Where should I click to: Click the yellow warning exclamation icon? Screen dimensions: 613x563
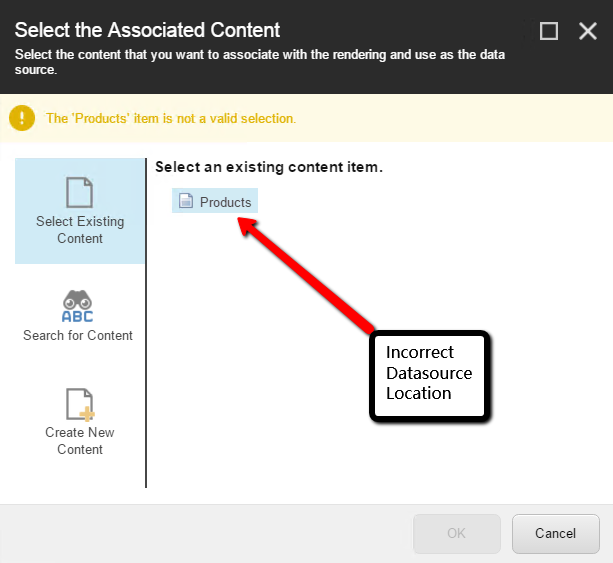coord(22,118)
